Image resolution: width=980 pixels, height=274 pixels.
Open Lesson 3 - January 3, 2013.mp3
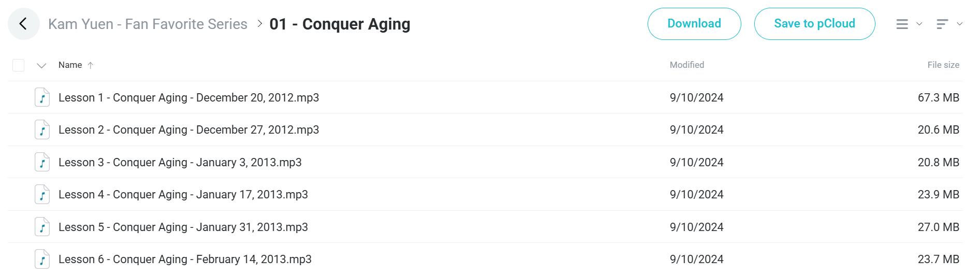(180, 162)
